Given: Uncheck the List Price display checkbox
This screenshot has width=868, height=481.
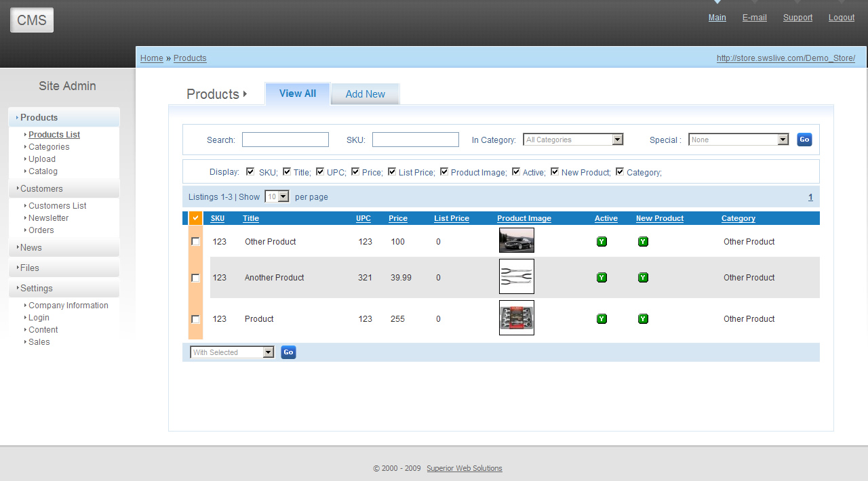Looking at the screenshot, I should (392, 172).
